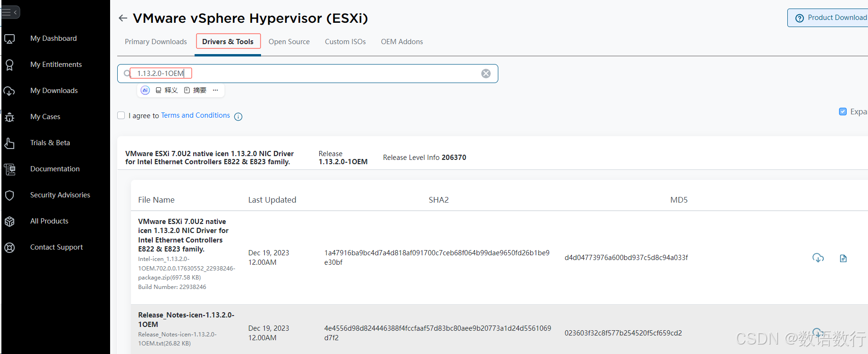Click the search magnifier icon
This screenshot has width=868, height=354.
point(127,74)
